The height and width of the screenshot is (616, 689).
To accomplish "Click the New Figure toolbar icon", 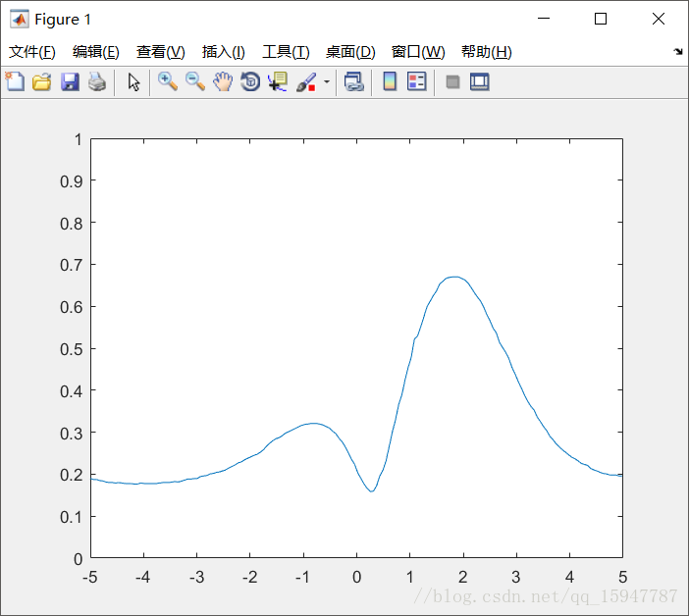I will pyautogui.click(x=15, y=81).
